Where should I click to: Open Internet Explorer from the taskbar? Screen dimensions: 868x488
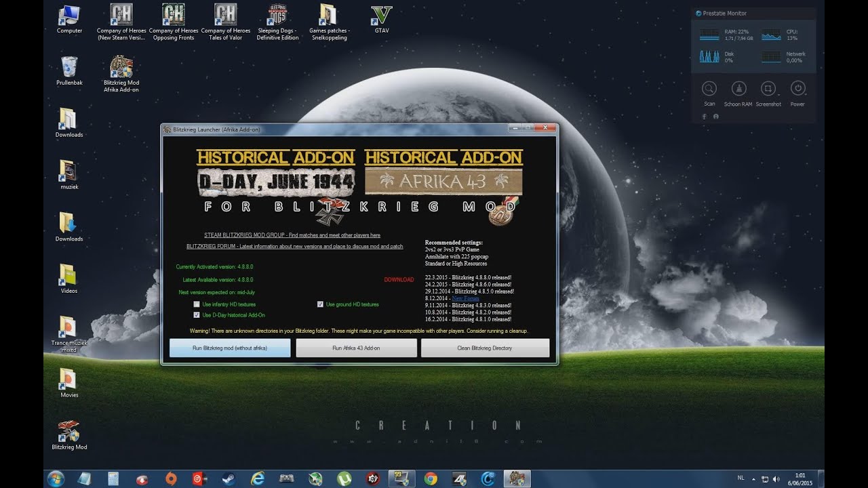click(x=258, y=479)
